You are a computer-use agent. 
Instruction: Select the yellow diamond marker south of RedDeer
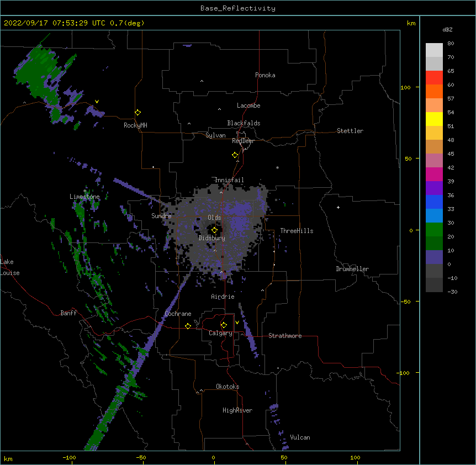(235, 155)
